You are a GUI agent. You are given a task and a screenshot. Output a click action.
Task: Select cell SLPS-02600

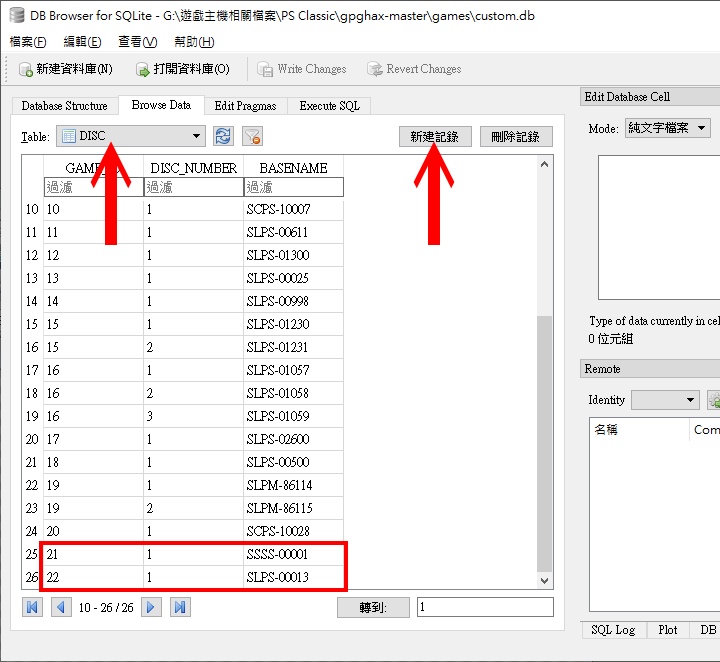[293, 439]
